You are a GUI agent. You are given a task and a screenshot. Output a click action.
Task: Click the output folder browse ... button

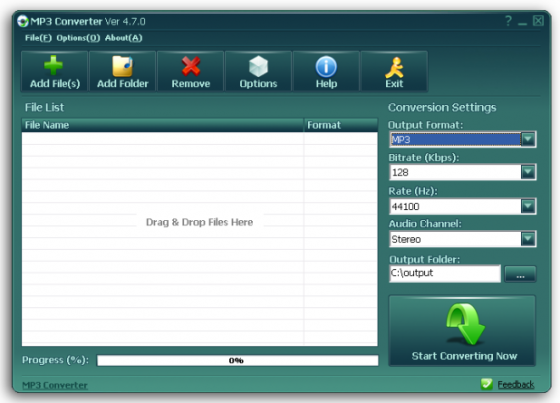[x=520, y=274]
